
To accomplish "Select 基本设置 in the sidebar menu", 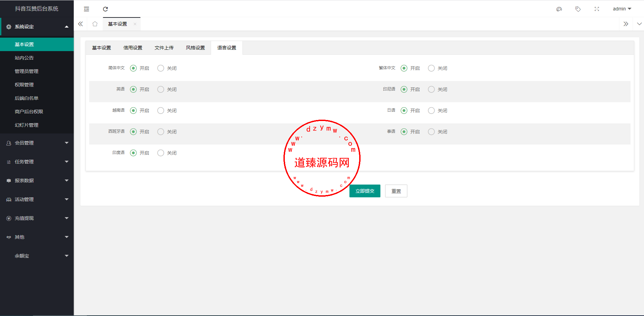I will pos(37,44).
